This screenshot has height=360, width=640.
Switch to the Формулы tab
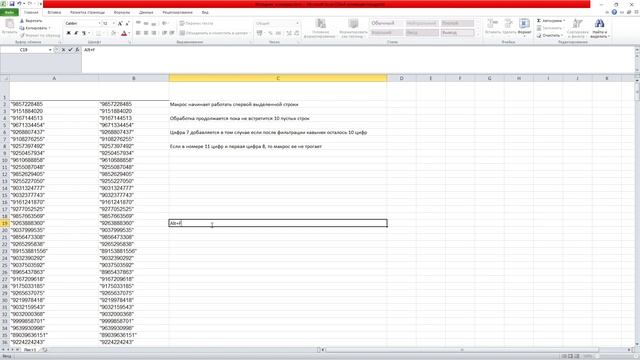122,13
